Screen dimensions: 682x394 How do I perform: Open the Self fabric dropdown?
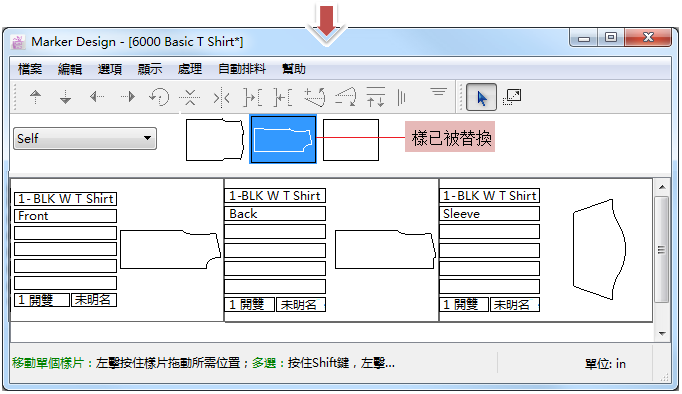click(x=85, y=139)
